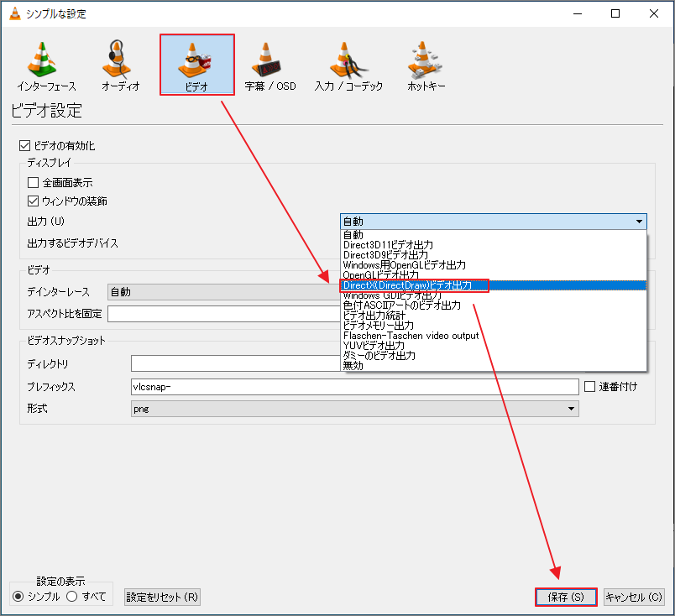Maximize the シンプルな設定 window
Image resolution: width=675 pixels, height=616 pixels.
[615, 13]
